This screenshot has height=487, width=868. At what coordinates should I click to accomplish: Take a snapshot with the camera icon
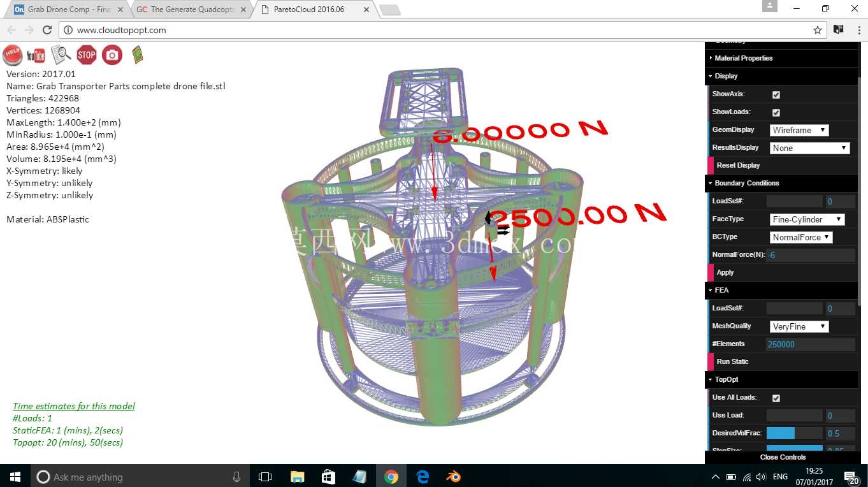[112, 55]
